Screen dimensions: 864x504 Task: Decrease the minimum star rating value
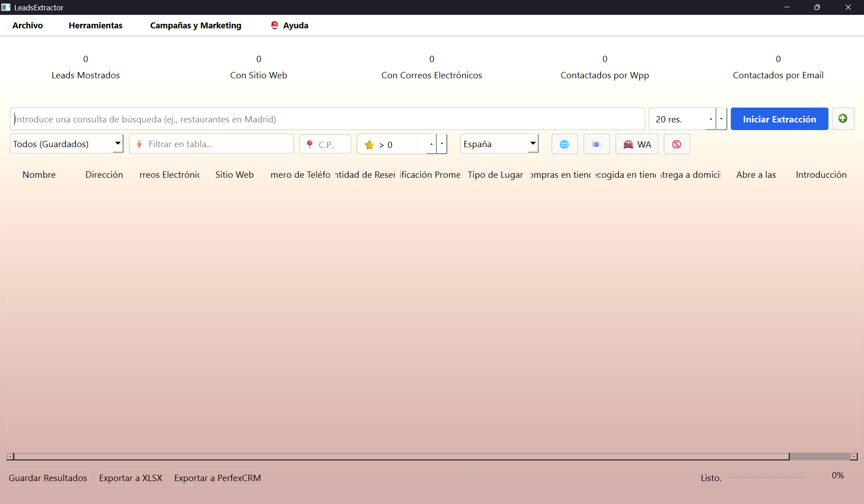click(442, 144)
